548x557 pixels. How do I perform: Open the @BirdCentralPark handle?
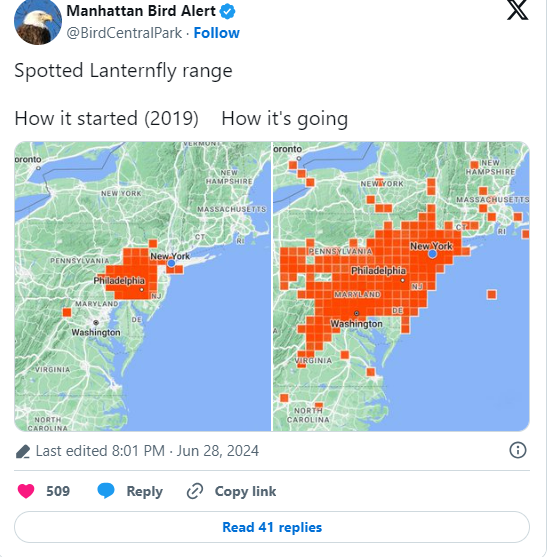(124, 33)
